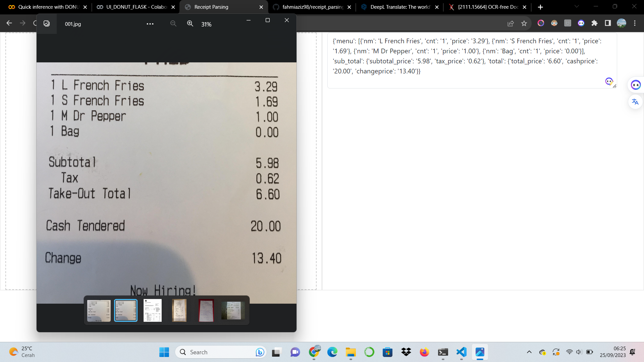Screen dimensions: 644x362
Task: Open Visual Studio Code from the taskbar
Action: tap(462, 352)
